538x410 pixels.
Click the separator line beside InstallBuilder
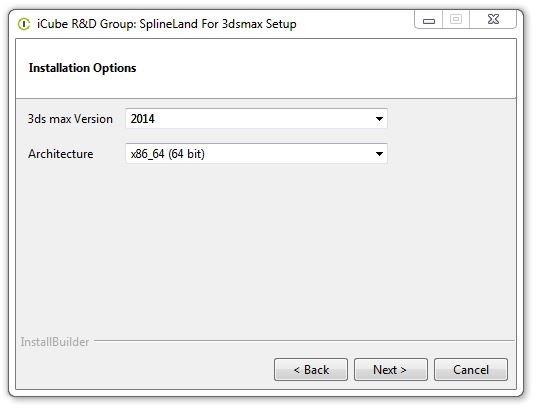[304, 340]
